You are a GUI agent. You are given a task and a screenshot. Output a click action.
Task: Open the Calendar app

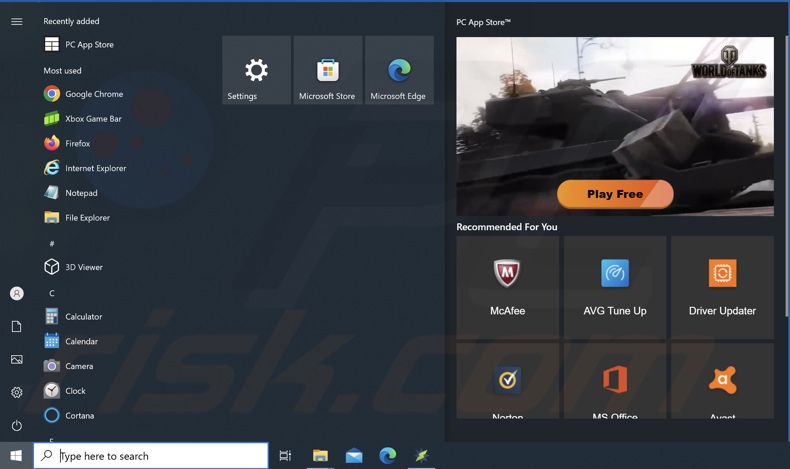click(x=71, y=341)
